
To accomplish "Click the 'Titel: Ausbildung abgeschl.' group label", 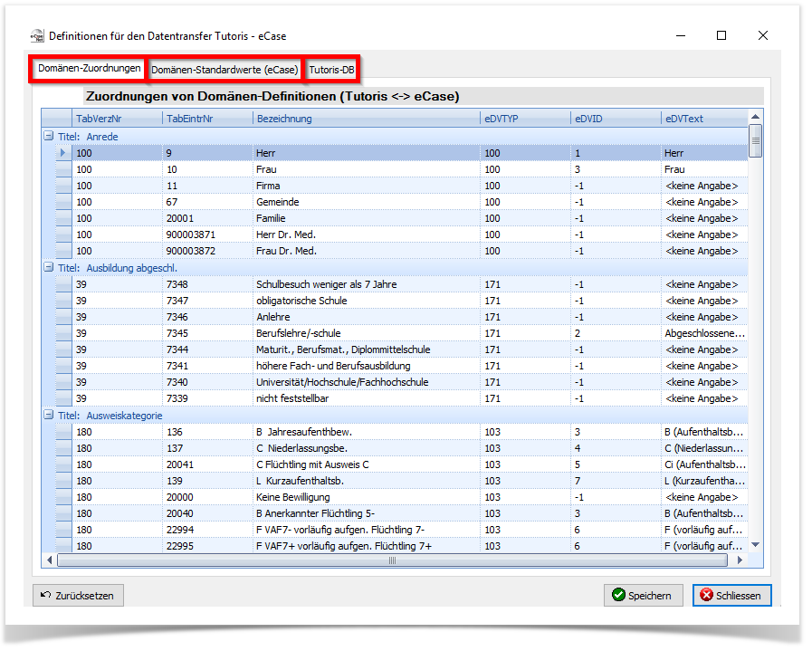I will click(x=118, y=268).
